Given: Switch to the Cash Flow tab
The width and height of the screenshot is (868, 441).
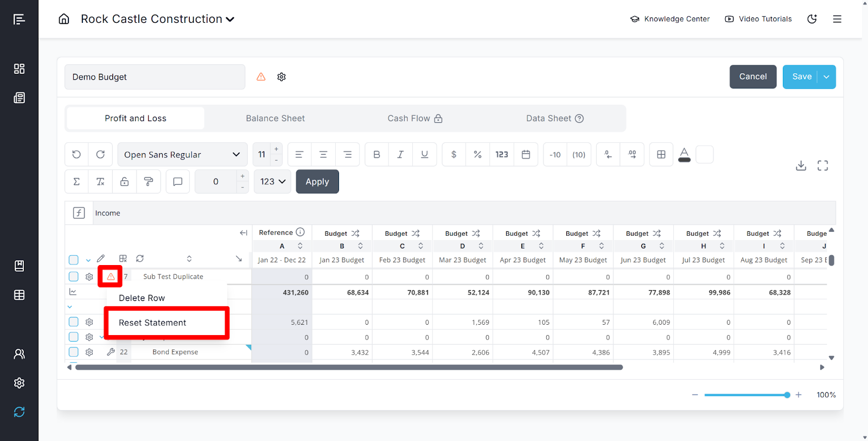Looking at the screenshot, I should click(414, 118).
